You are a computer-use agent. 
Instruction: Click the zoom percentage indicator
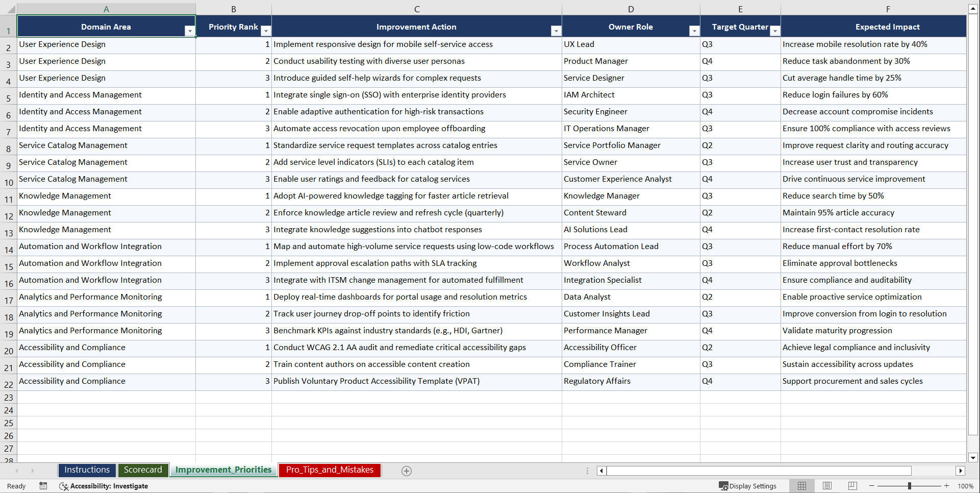[965, 486]
